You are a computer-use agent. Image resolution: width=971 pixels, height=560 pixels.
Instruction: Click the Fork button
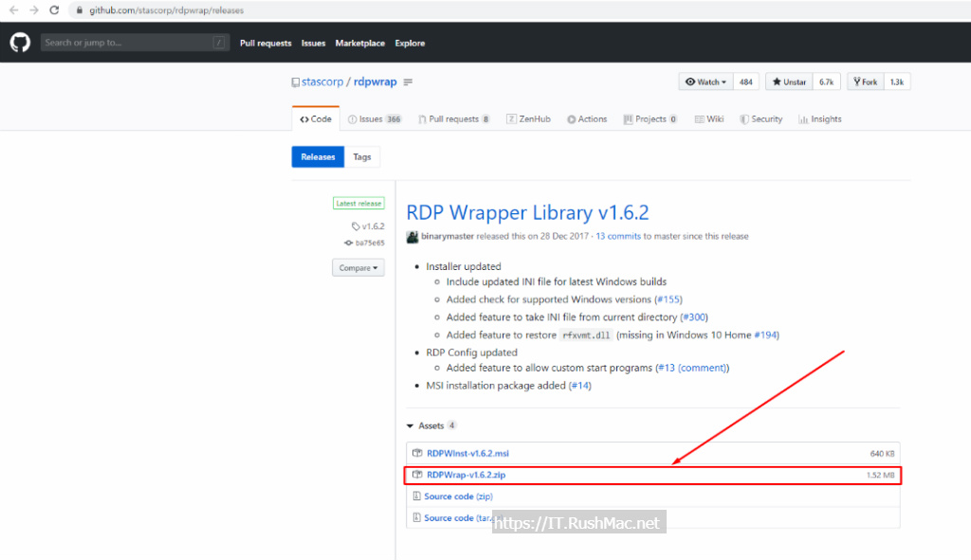(865, 81)
